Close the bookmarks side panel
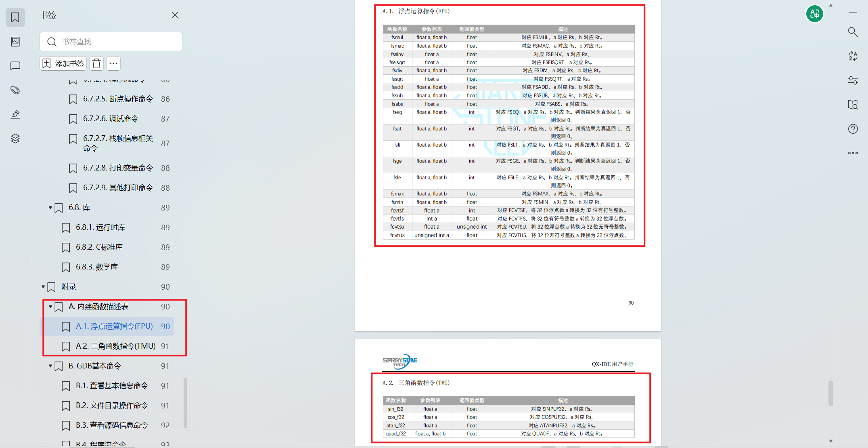Screen dimensions: 868x448 pyautogui.click(x=175, y=15)
